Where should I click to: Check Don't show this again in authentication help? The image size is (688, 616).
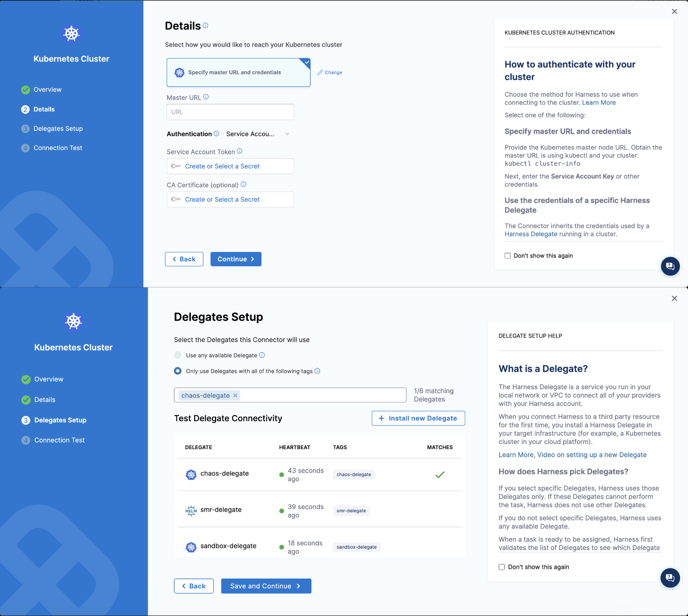507,256
